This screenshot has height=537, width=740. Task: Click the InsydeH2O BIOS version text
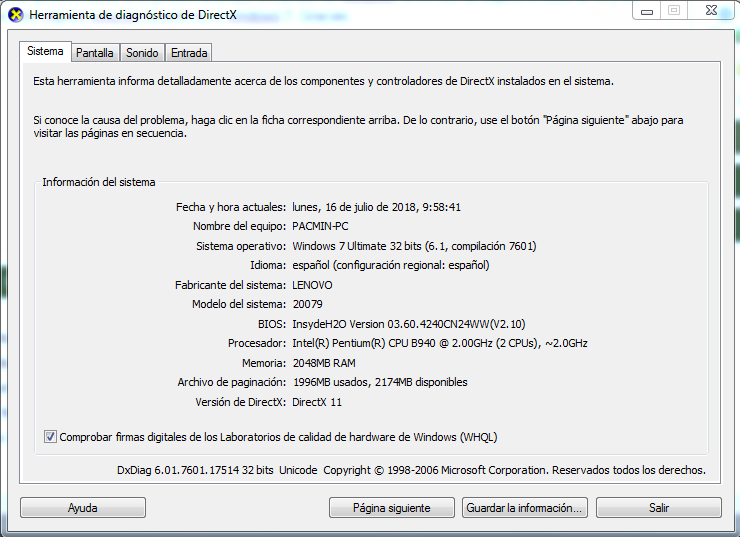(409, 324)
